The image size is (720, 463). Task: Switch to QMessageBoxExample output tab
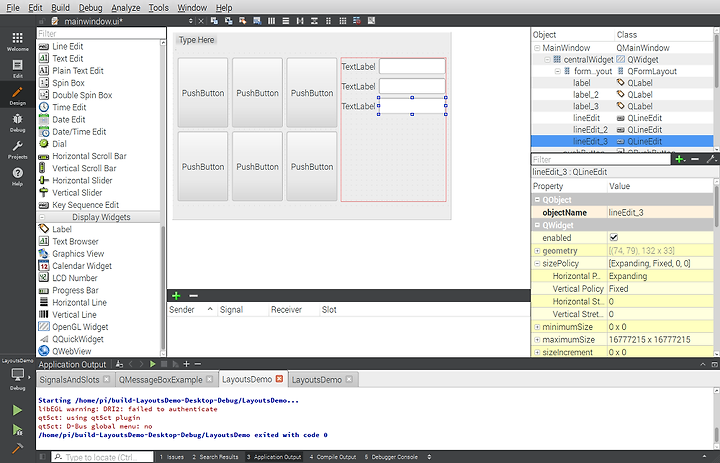[161, 379]
